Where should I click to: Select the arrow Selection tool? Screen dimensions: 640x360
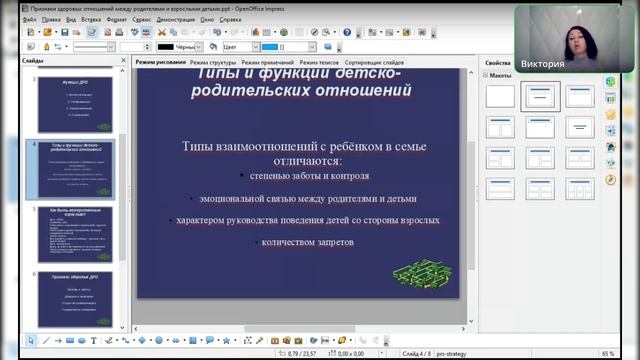pos(31,340)
